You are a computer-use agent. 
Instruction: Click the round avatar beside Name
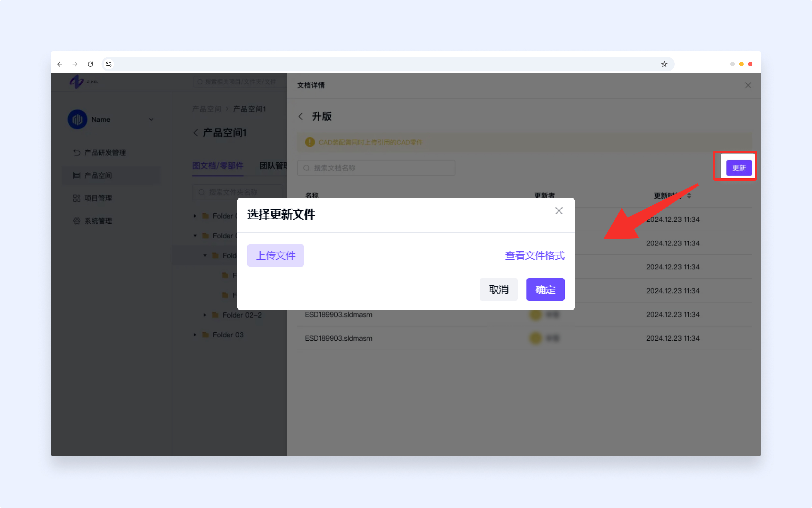[x=77, y=119]
